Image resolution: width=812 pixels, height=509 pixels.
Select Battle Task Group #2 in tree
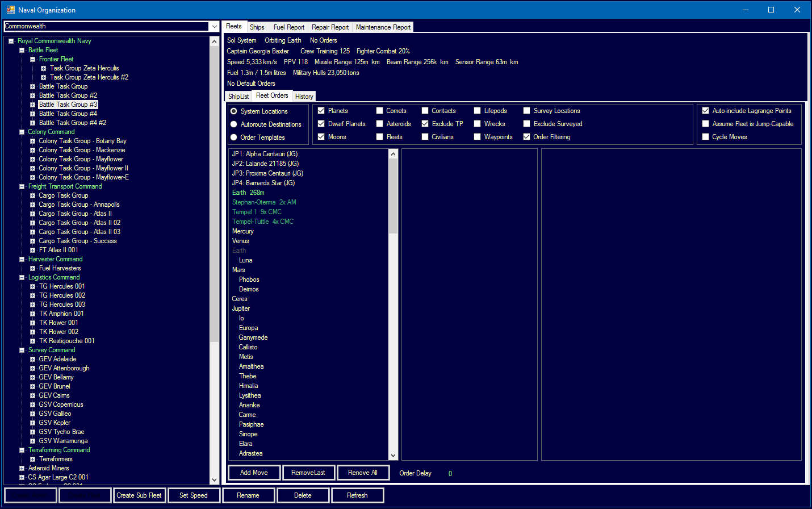tap(68, 95)
